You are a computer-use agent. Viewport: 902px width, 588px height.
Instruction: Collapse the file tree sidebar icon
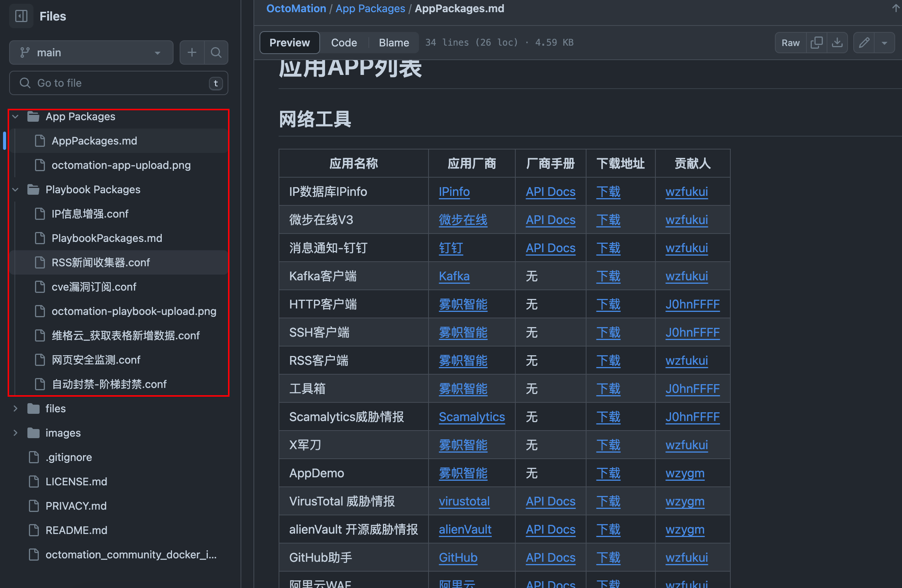coord(21,16)
